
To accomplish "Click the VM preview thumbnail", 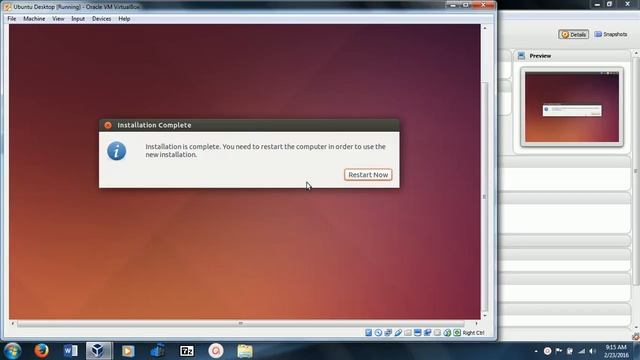I will pos(572,107).
